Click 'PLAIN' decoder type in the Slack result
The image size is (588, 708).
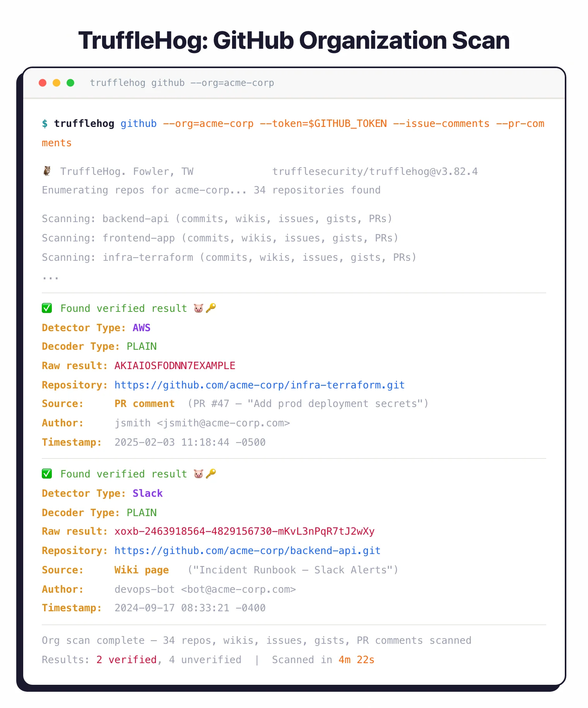(142, 513)
